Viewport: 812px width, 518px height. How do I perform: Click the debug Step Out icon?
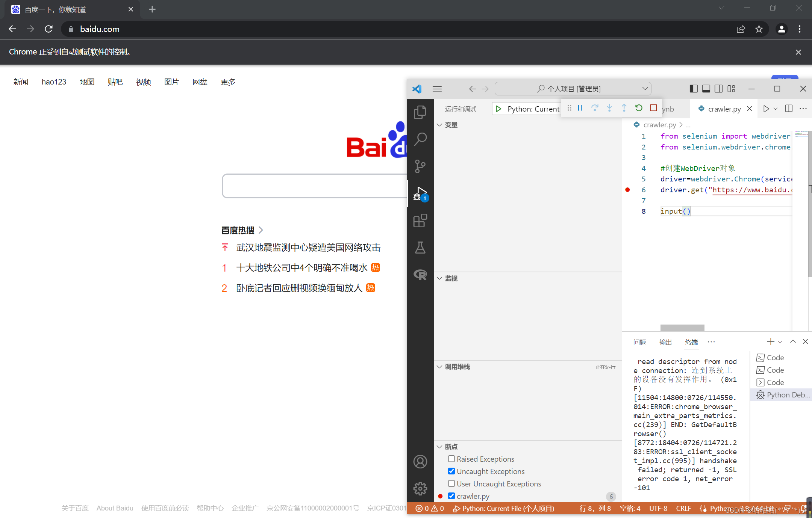624,108
